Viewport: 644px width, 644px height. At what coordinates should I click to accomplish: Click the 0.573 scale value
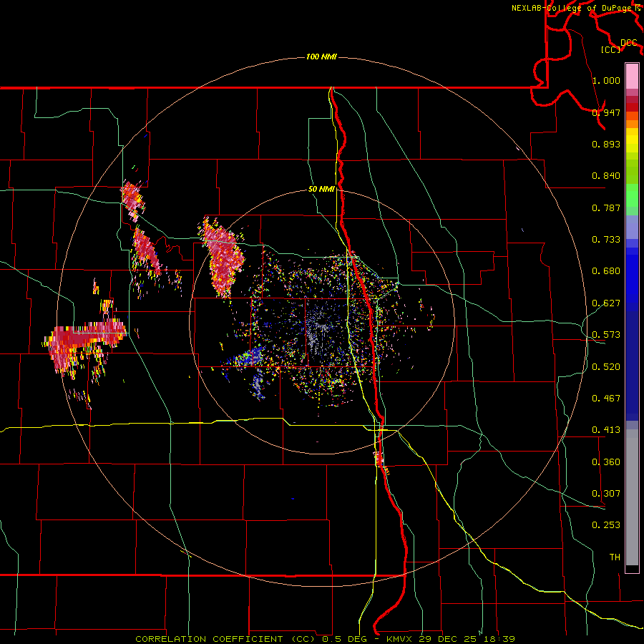606,335
